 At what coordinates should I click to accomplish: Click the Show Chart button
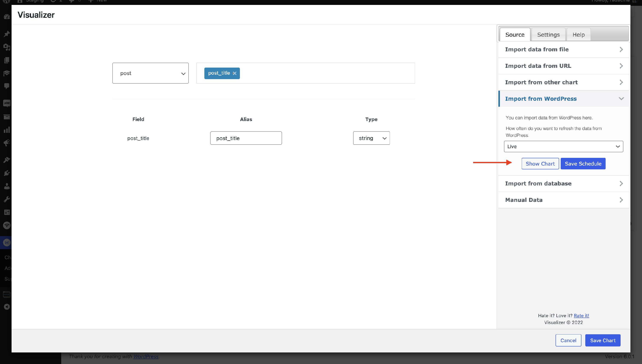(540, 164)
